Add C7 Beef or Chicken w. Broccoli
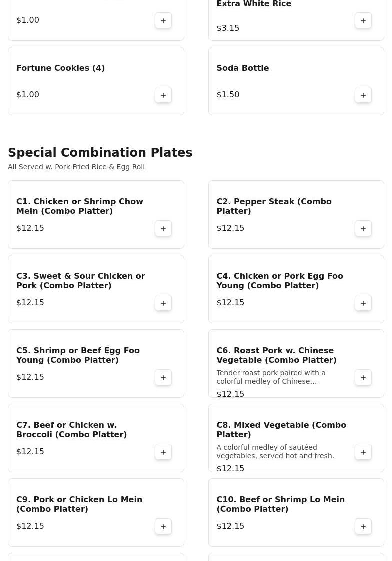This screenshot has height=561, width=392. pos(163,452)
